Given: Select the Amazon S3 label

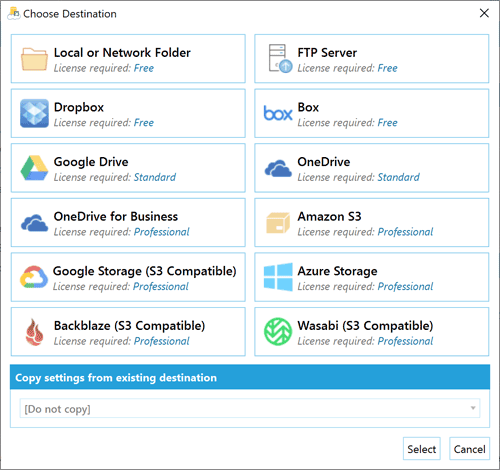Looking at the screenshot, I should pos(329,217).
